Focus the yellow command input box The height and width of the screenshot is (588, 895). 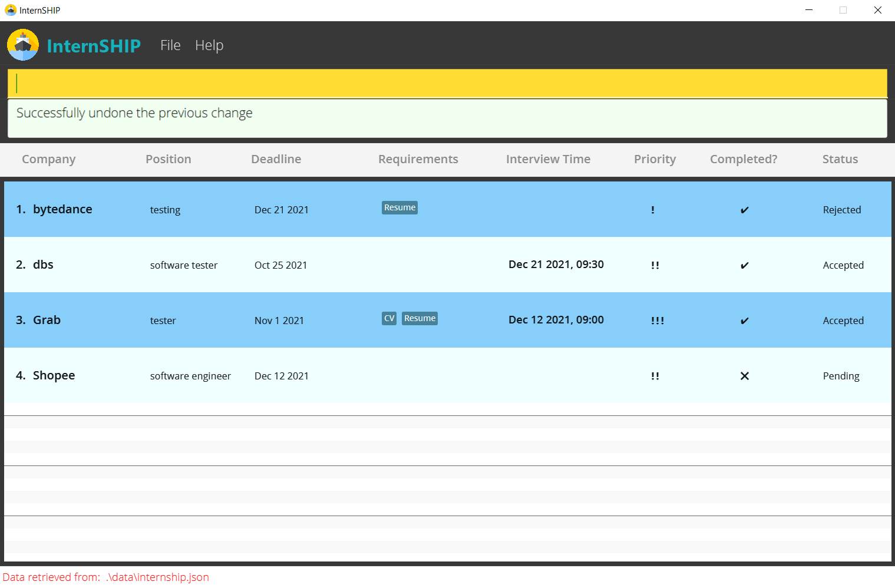pos(447,84)
